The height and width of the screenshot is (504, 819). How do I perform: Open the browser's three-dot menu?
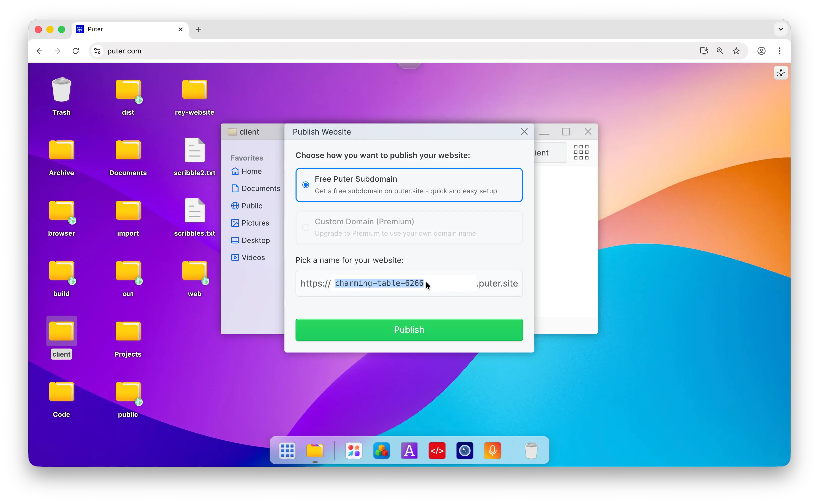pos(780,51)
